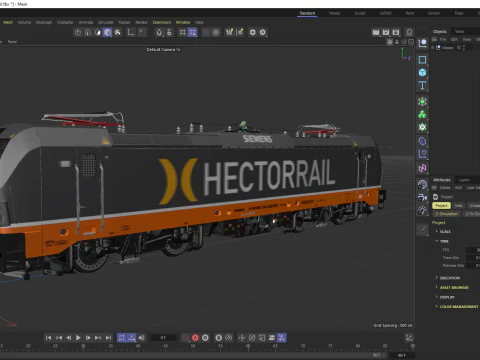Open the Asset Browser user icon
This screenshot has height=360, width=480.
point(409,32)
